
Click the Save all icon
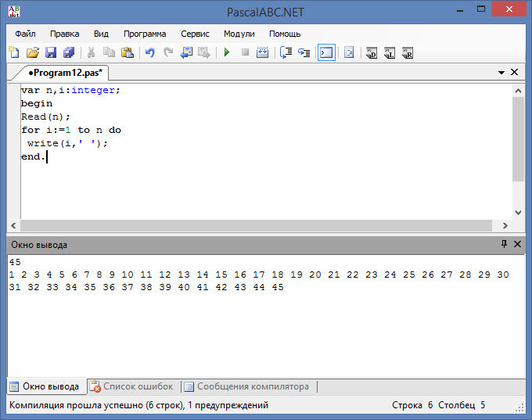69,52
